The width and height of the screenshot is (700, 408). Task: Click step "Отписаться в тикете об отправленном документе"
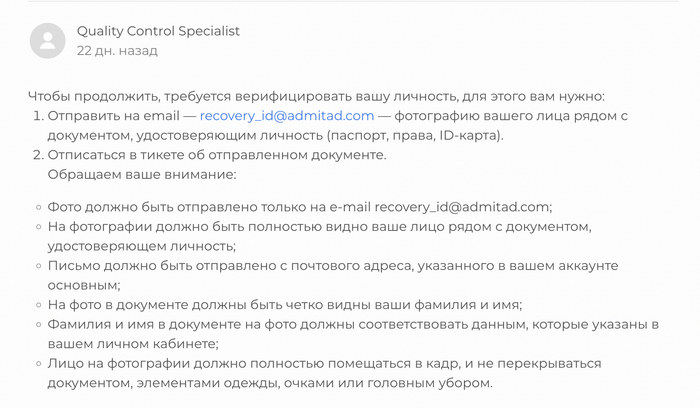pos(216,156)
